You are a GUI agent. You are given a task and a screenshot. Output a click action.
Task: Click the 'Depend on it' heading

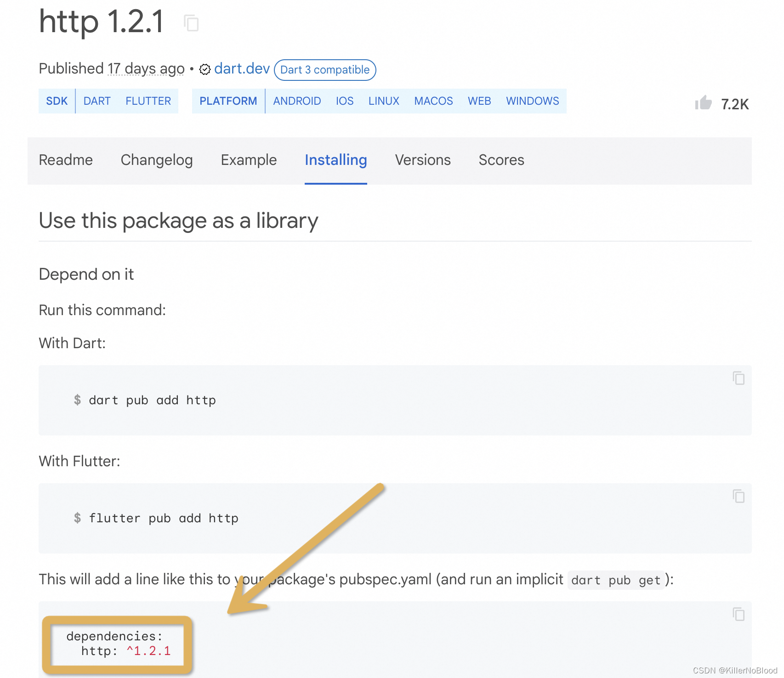[x=86, y=274]
